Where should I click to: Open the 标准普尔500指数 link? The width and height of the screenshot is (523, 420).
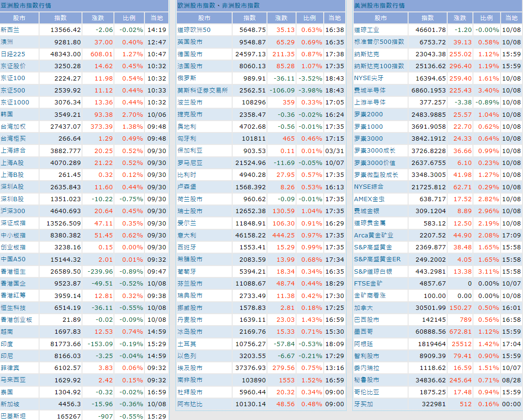pyautogui.click(x=379, y=42)
